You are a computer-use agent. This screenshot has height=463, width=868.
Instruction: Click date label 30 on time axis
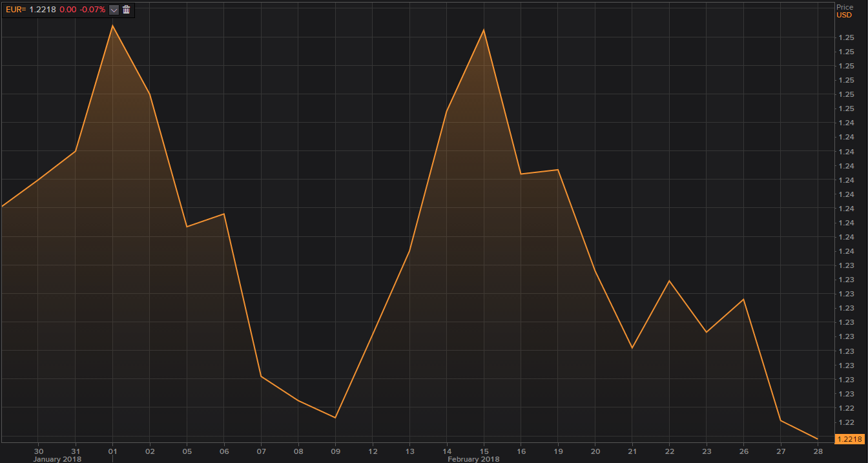(x=39, y=451)
